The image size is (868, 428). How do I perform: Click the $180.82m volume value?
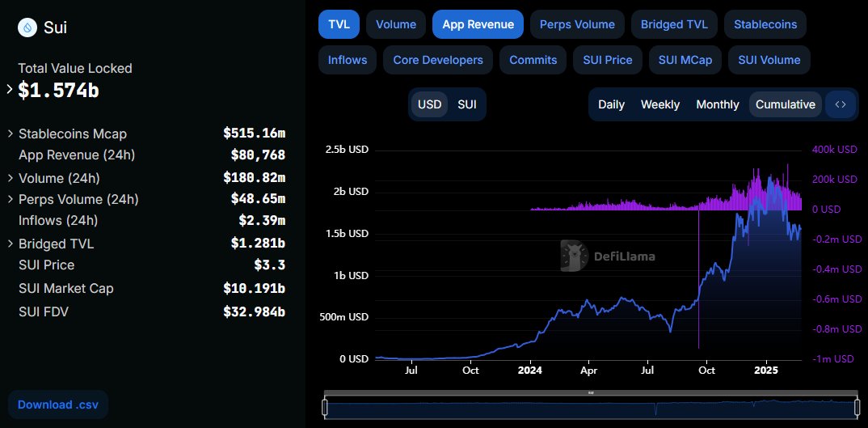(254, 177)
